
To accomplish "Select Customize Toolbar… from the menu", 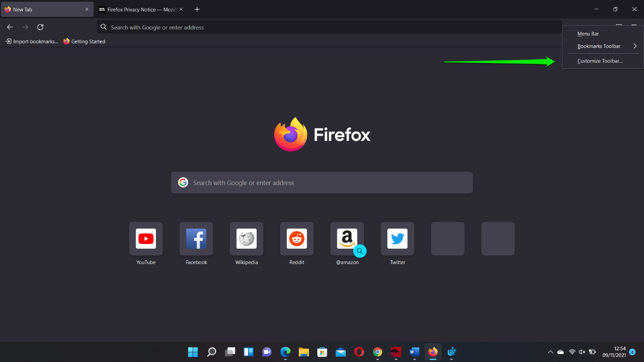I will click(600, 61).
